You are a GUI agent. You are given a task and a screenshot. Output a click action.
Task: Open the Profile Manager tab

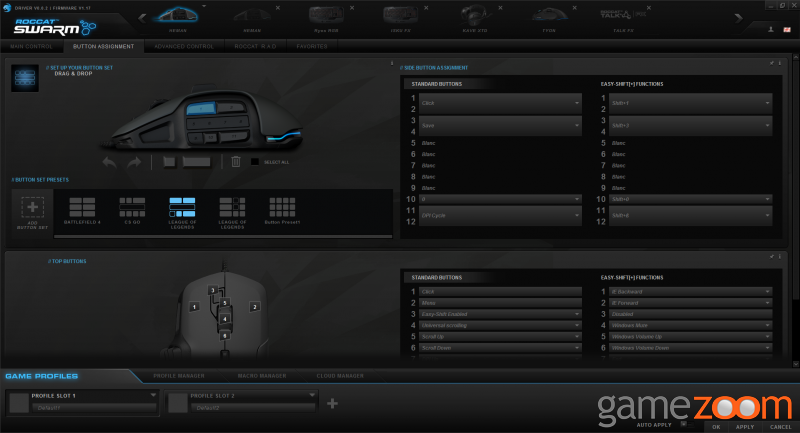179,376
